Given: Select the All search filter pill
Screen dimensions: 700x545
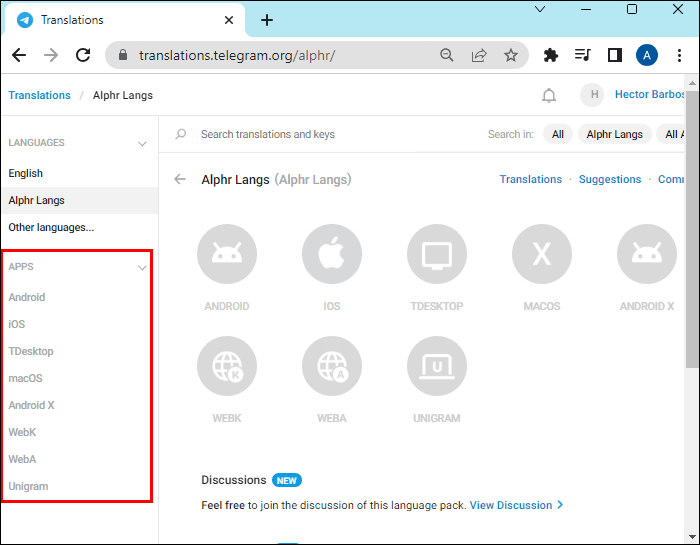Looking at the screenshot, I should tap(558, 134).
